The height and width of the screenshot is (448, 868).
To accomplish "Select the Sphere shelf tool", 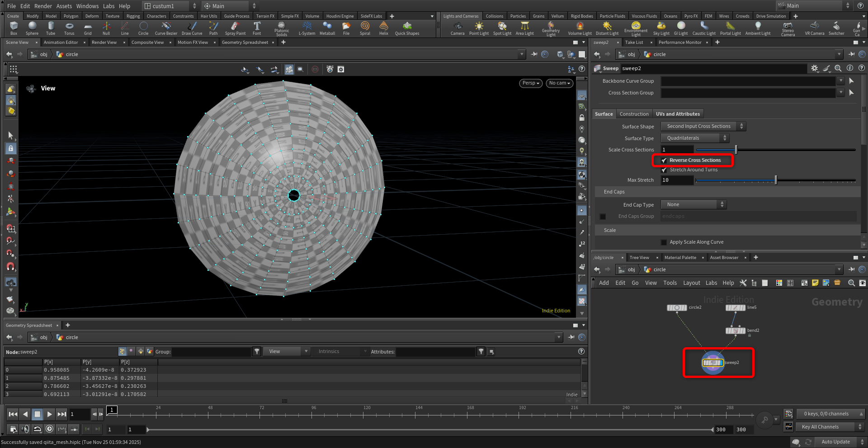I will [x=32, y=28].
